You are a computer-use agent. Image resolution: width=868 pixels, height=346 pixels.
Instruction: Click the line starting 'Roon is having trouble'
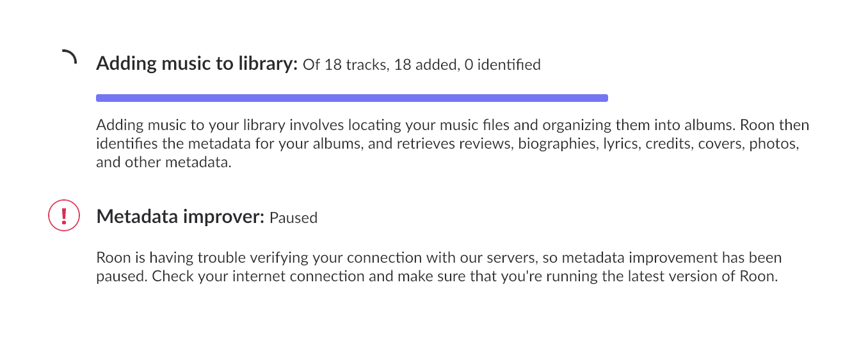pos(438,258)
